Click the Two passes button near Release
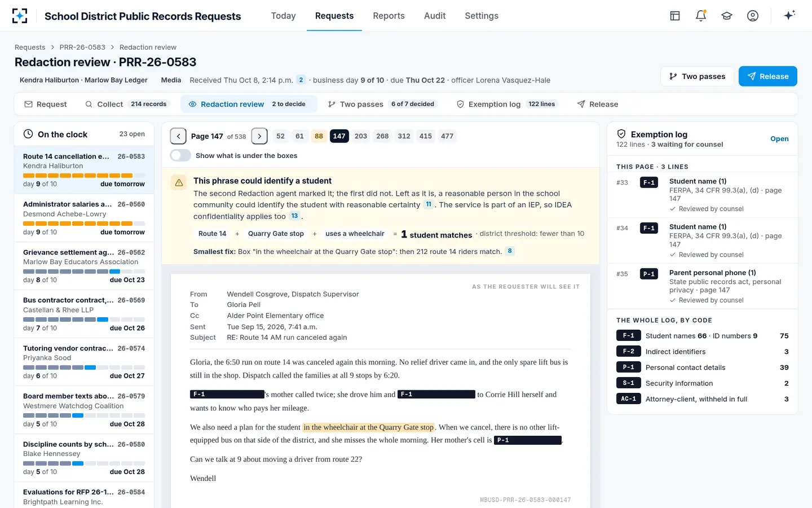This screenshot has height=508, width=812. pos(697,76)
